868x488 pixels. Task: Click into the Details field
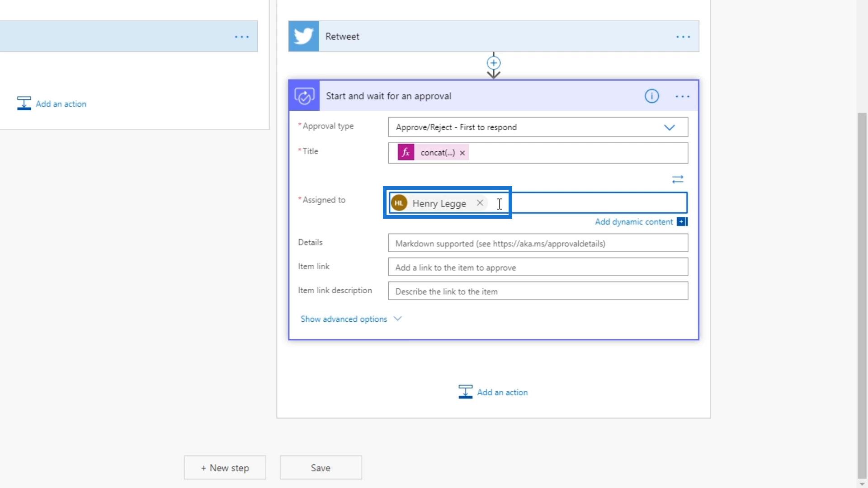coord(538,244)
